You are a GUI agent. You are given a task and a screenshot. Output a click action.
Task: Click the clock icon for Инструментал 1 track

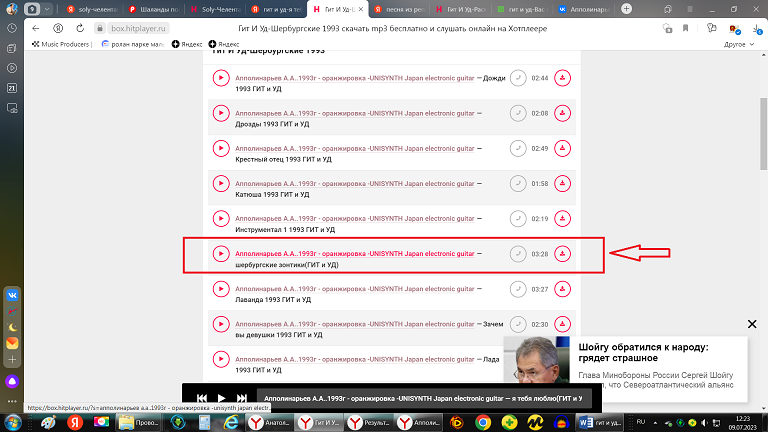tap(518, 218)
